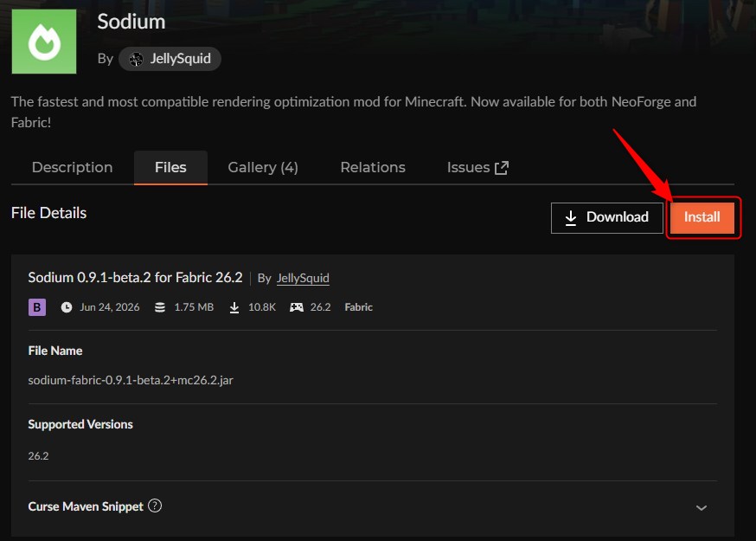
Task: Click the Sodium mod title
Action: pyautogui.click(x=131, y=22)
